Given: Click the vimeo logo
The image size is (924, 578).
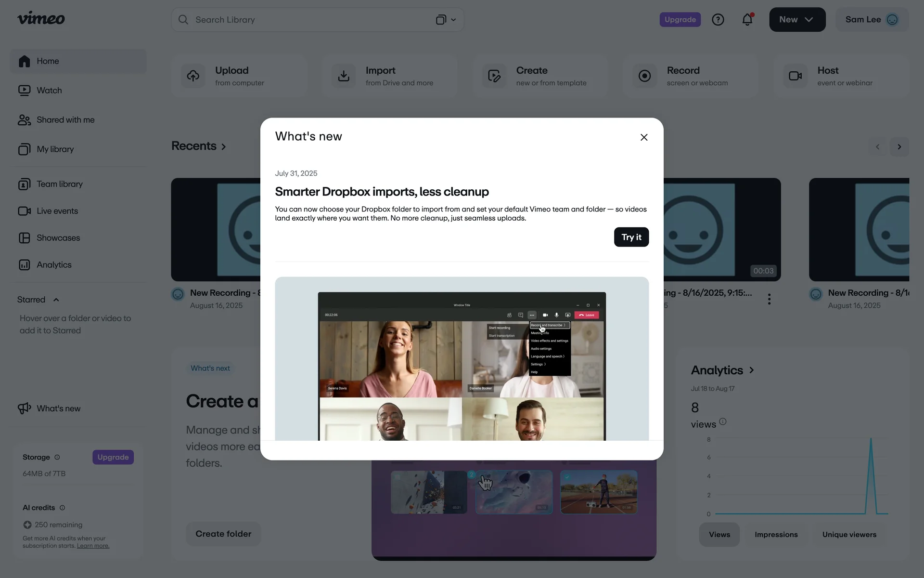Looking at the screenshot, I should (41, 19).
